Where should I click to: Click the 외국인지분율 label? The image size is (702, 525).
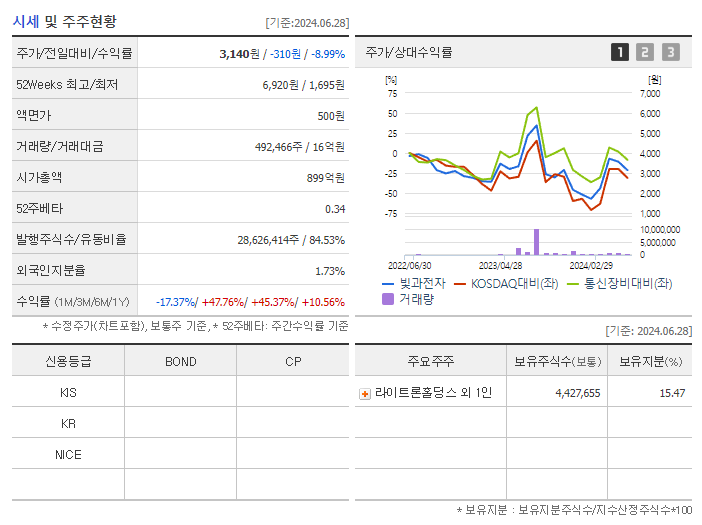(51, 270)
